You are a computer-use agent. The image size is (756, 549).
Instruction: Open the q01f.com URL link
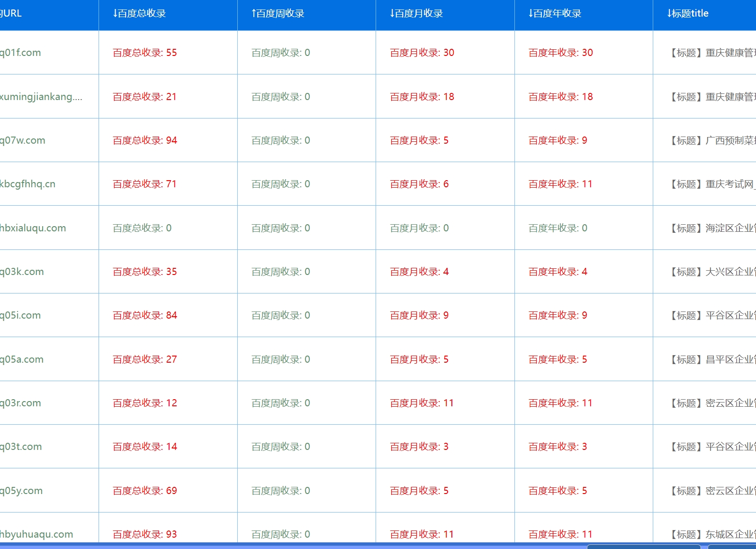tap(20, 53)
